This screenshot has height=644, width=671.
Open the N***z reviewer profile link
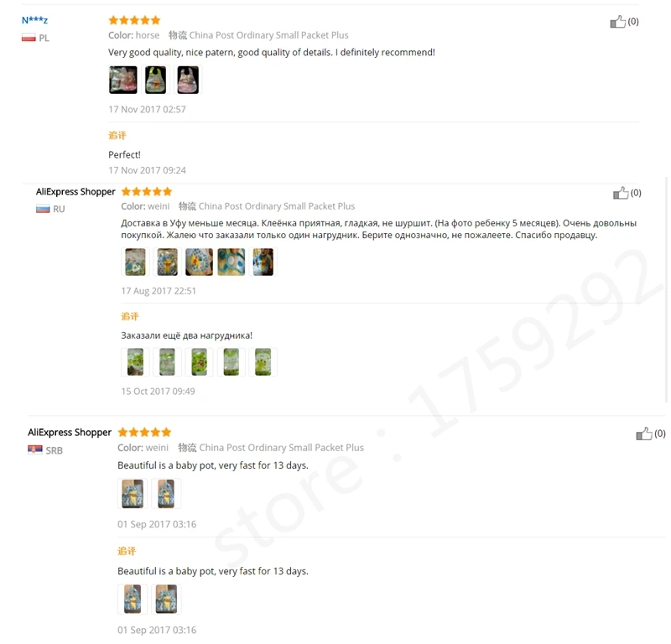[34, 20]
